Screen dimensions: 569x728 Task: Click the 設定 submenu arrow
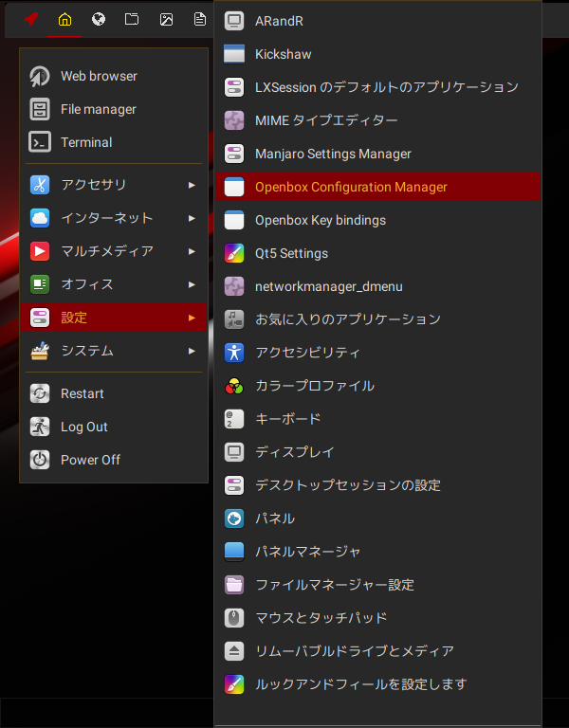(192, 318)
